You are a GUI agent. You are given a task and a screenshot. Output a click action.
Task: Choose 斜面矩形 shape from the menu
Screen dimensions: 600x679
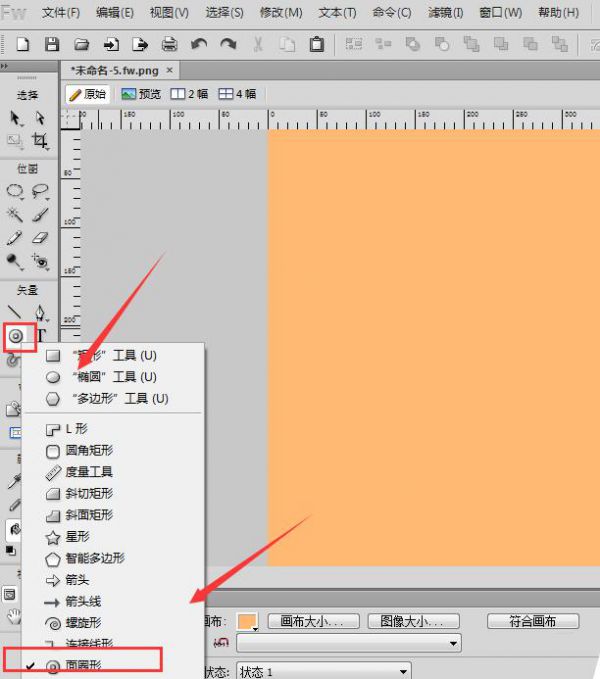(113, 515)
